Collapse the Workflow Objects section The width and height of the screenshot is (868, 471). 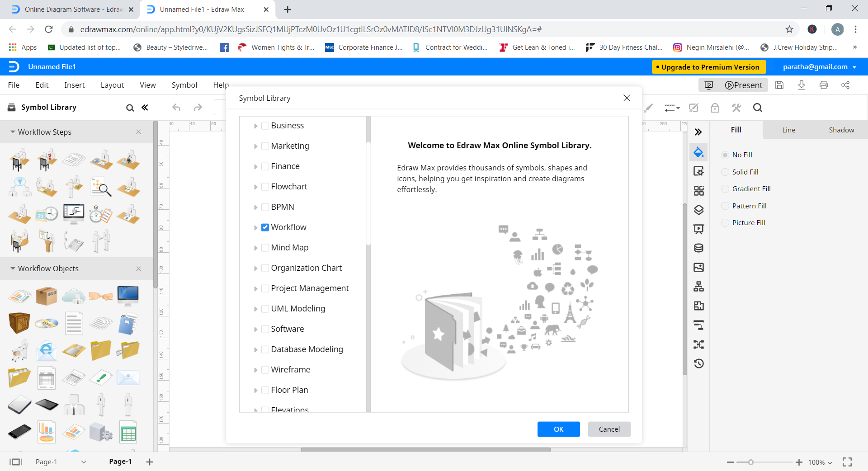coord(13,268)
